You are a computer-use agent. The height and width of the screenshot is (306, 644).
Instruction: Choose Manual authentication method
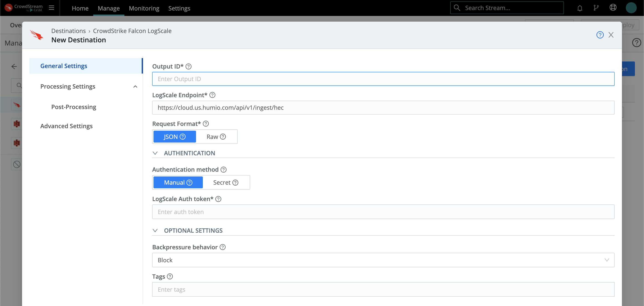coord(178,183)
